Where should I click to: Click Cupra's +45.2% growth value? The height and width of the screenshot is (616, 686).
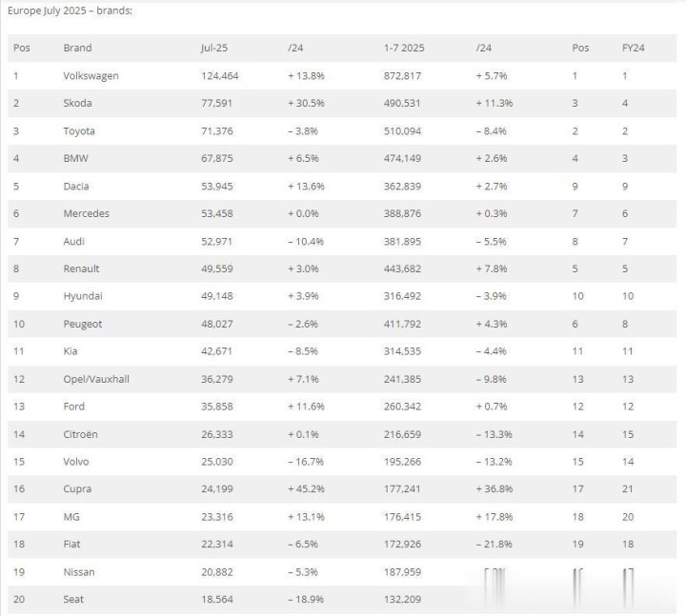306,488
